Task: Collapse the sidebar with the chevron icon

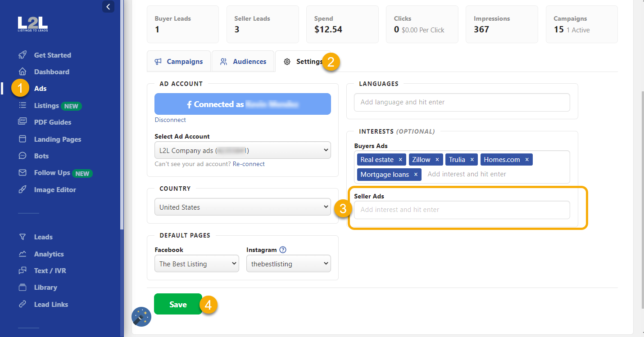Action: pos(108,7)
